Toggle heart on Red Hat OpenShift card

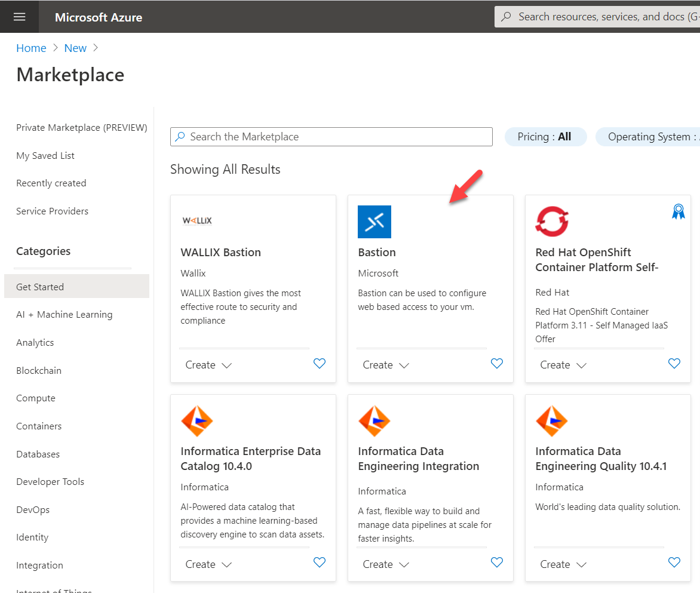[x=674, y=364]
